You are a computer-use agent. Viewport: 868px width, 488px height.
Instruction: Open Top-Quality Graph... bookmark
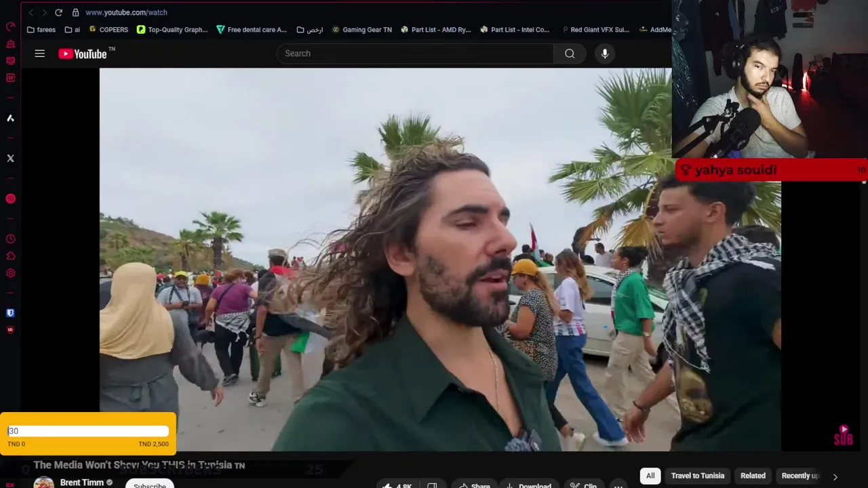172,30
